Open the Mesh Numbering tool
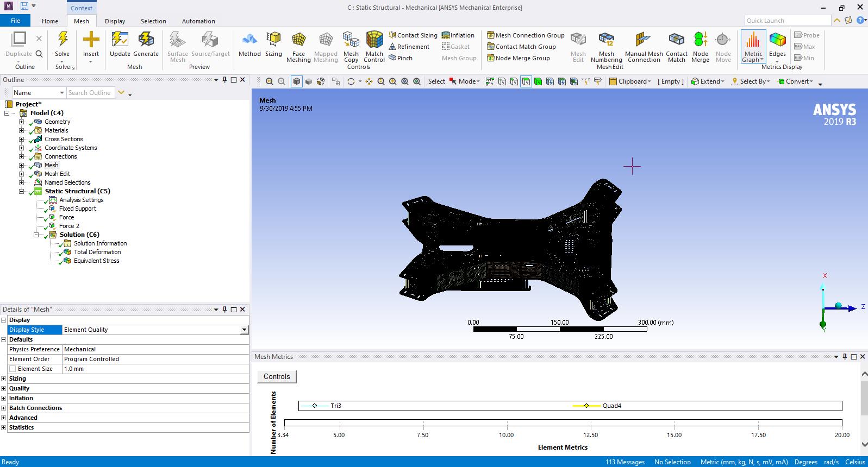The width and height of the screenshot is (868, 467). 606,40
